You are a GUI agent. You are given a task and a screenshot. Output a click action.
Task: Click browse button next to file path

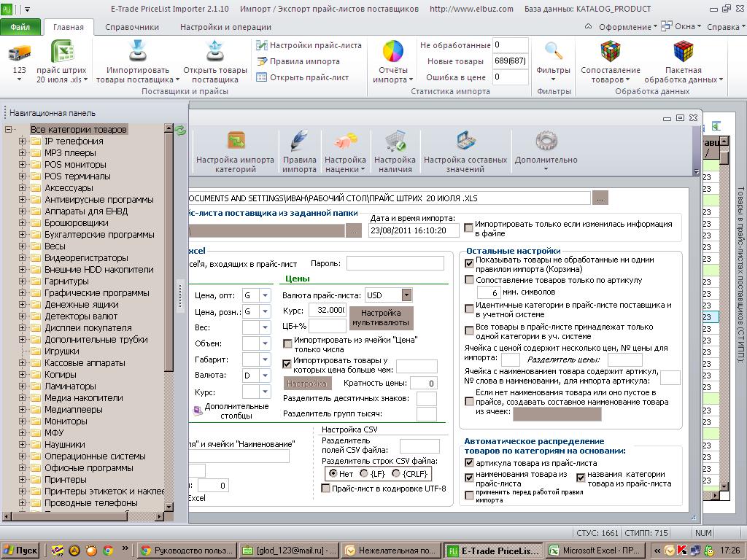tap(600, 198)
